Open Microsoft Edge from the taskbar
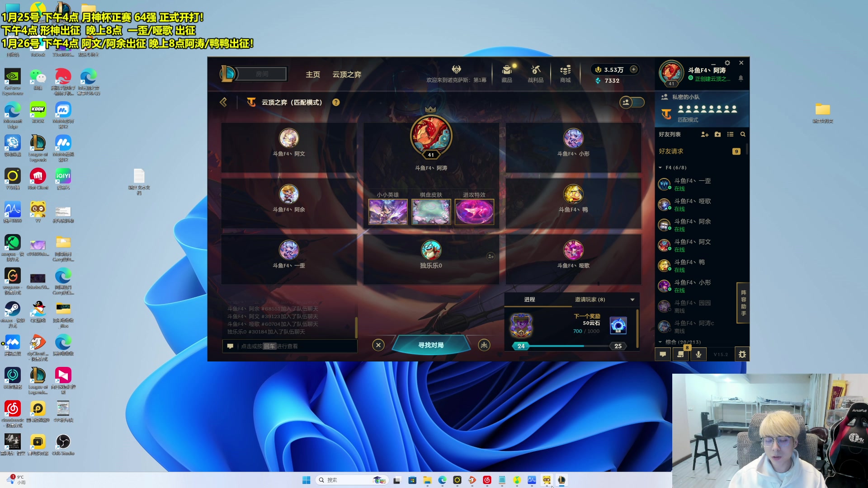Screen dimensions: 868x488 (442, 480)
